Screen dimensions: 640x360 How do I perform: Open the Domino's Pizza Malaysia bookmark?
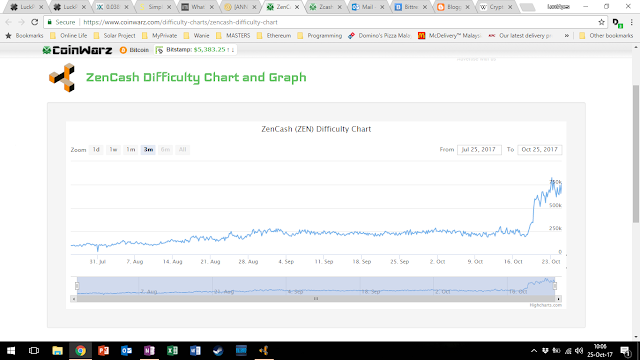point(380,36)
